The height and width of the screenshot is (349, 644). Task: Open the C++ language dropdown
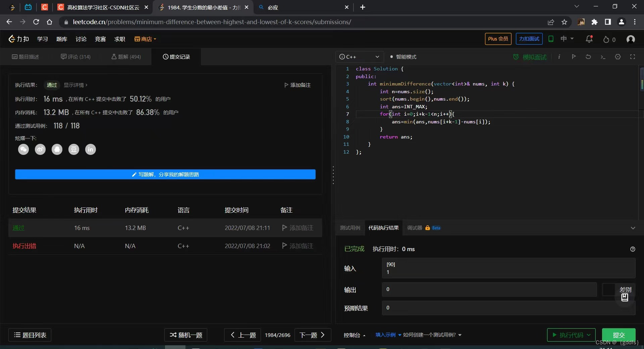coord(359,57)
